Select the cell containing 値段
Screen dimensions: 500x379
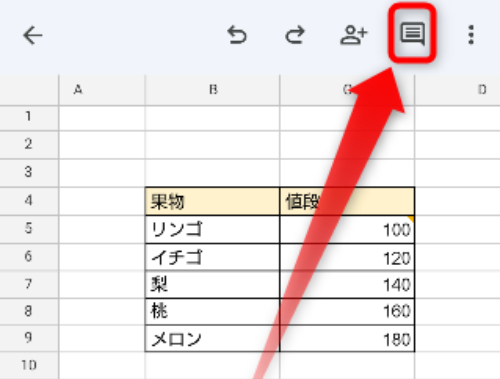click(347, 201)
